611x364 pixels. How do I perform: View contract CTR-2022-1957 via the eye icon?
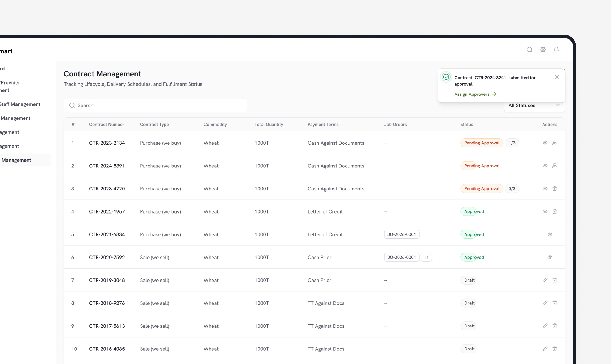coord(545,211)
